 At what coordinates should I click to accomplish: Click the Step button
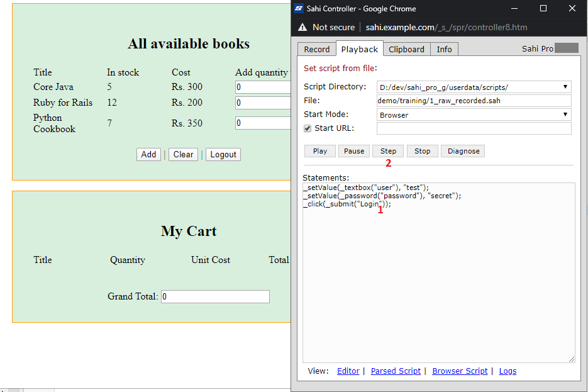[388, 151]
